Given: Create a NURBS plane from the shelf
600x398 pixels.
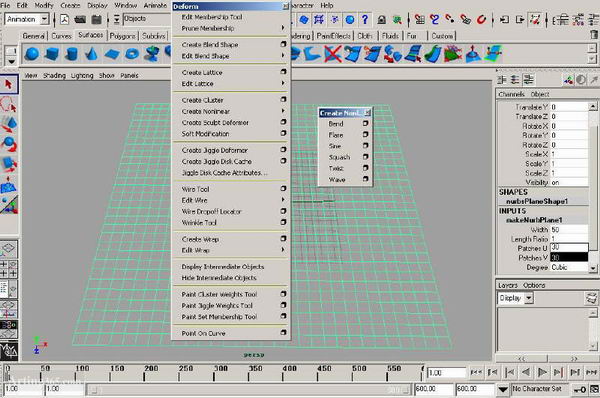Looking at the screenshot, I should (x=112, y=54).
